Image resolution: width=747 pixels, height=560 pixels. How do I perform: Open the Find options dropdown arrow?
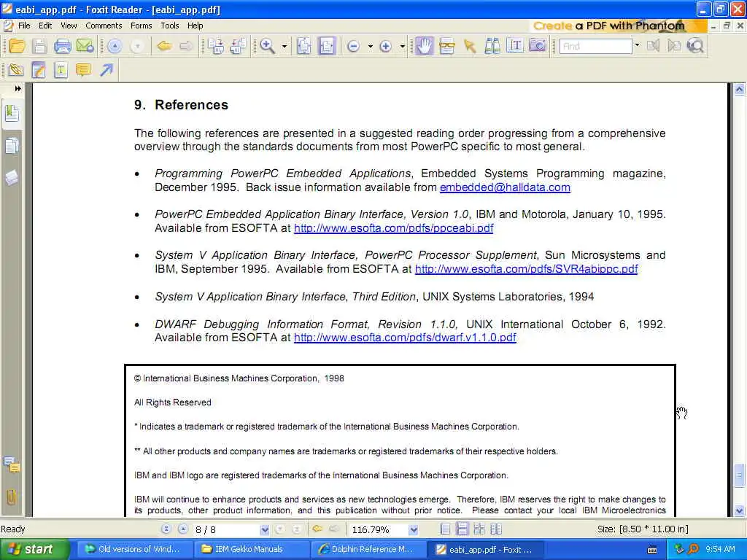[638, 46]
